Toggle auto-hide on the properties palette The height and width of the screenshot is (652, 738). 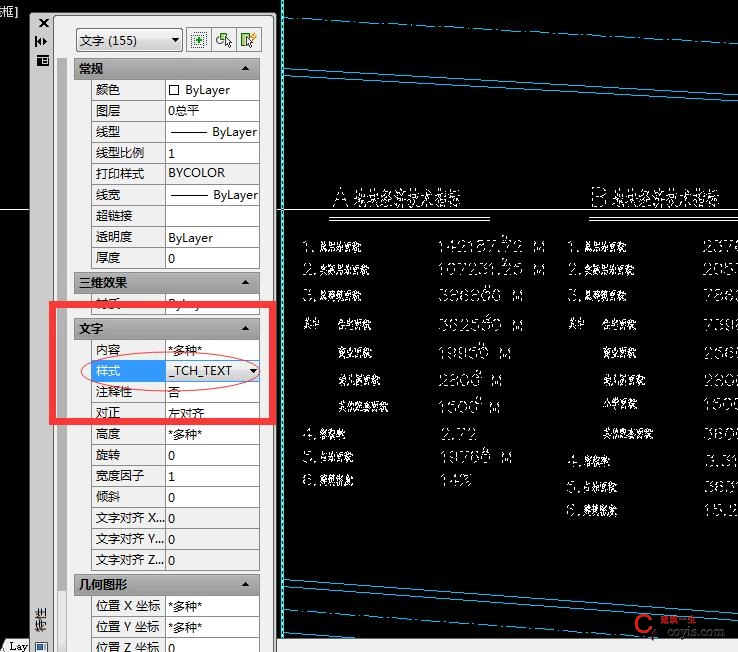[41, 41]
